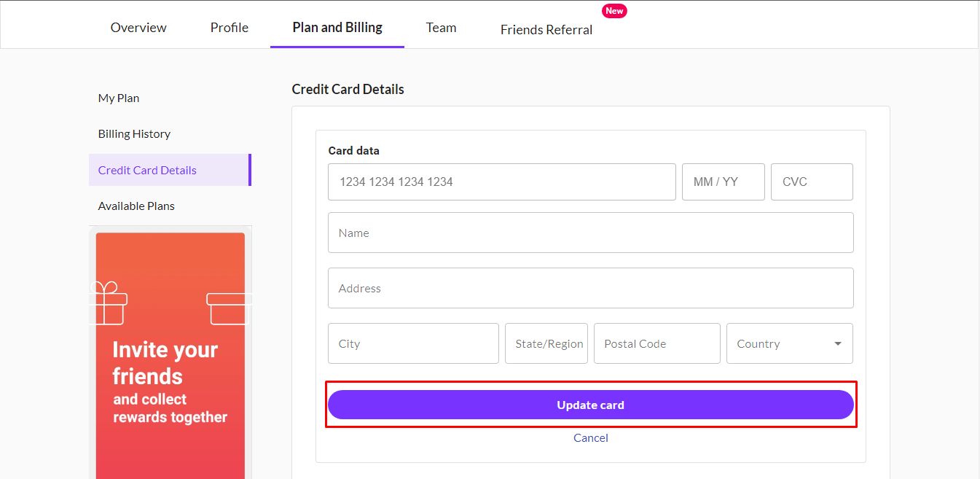Viewport: 980px width, 479px height.
Task: Click the CVC field
Action: pos(811,182)
